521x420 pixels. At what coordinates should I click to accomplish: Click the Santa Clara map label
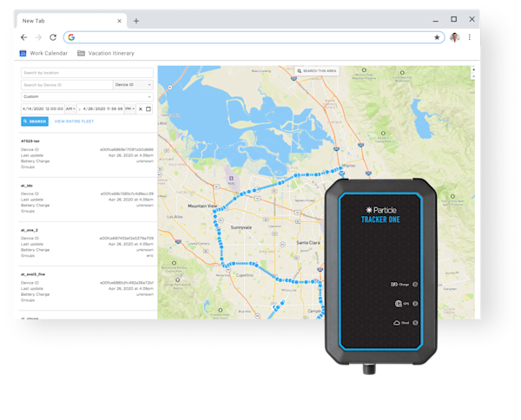[x=308, y=243]
